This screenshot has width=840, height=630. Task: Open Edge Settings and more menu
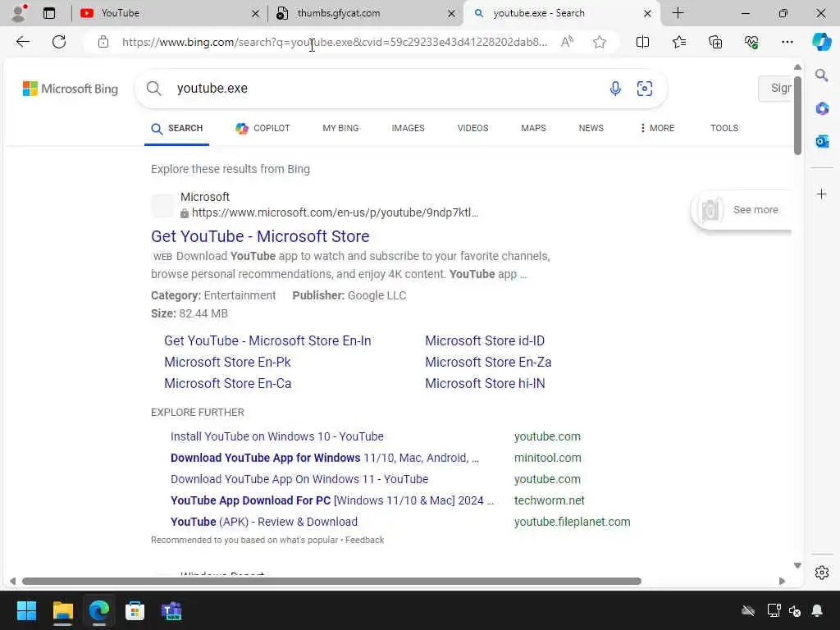(787, 42)
